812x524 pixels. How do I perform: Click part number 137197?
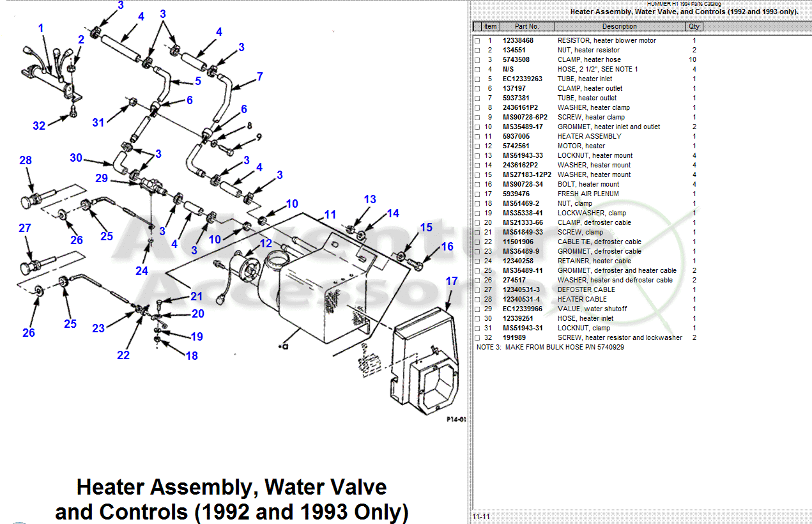pyautogui.click(x=514, y=88)
